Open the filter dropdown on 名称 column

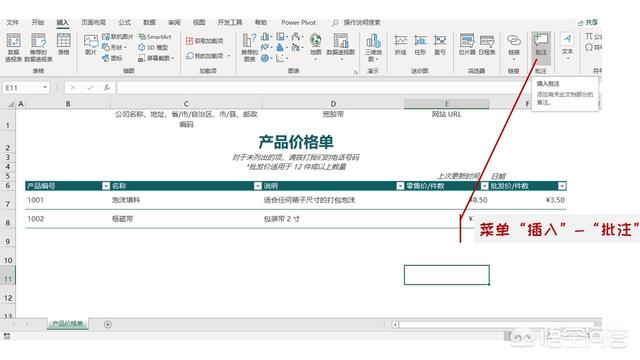pos(258,186)
